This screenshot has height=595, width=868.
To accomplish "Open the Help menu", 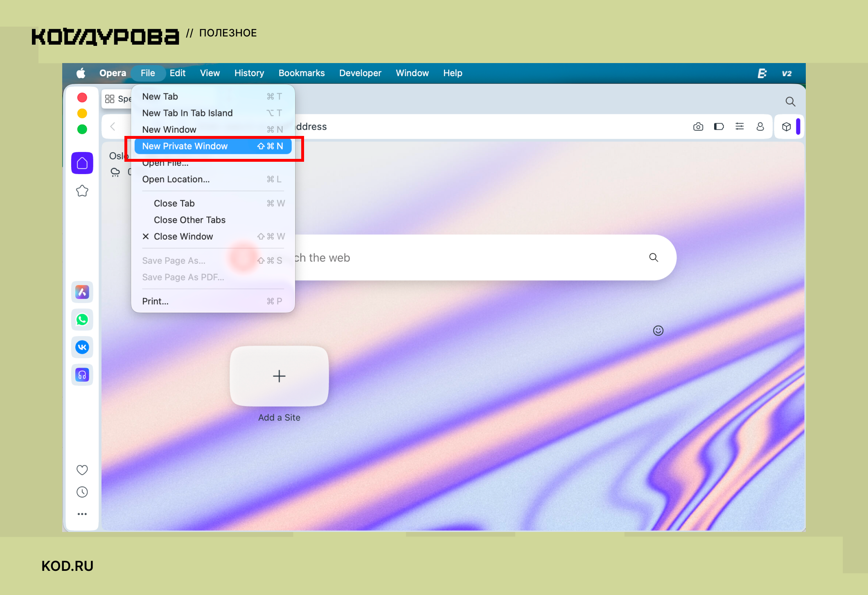I will pyautogui.click(x=453, y=73).
